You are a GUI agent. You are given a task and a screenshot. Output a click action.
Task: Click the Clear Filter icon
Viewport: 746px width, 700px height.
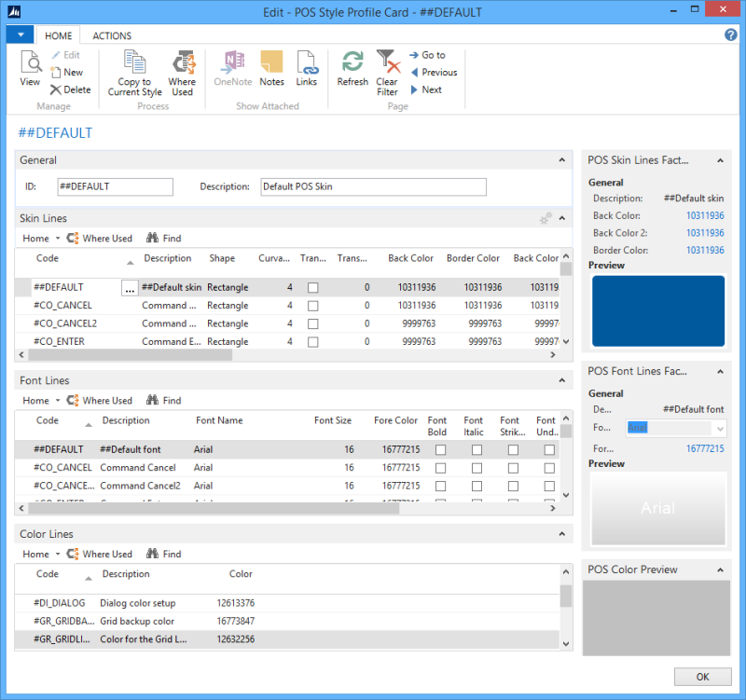[x=387, y=63]
